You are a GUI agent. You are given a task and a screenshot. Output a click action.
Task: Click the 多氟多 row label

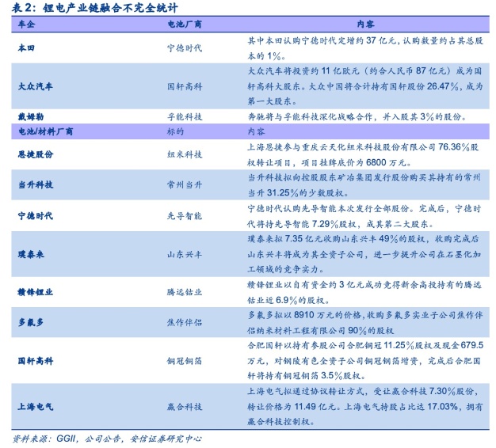tap(31, 322)
